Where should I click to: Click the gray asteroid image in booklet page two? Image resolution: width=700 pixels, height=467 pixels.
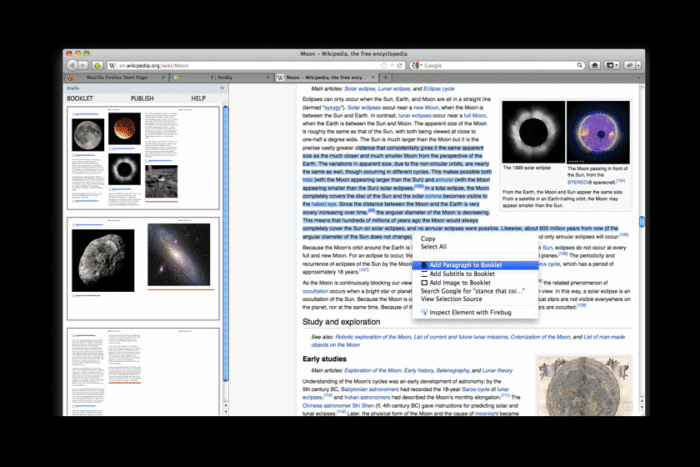pos(103,261)
